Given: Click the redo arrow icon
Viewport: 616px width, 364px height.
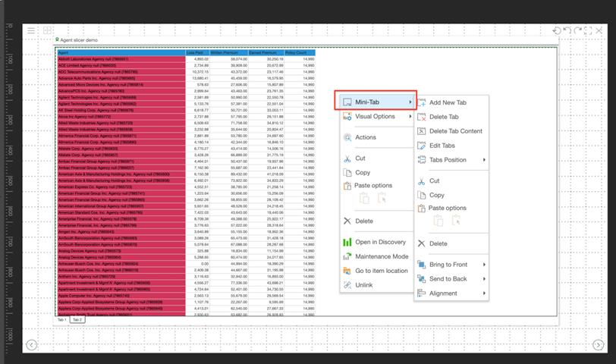Looking at the screenshot, I should pyautogui.click(x=577, y=30).
